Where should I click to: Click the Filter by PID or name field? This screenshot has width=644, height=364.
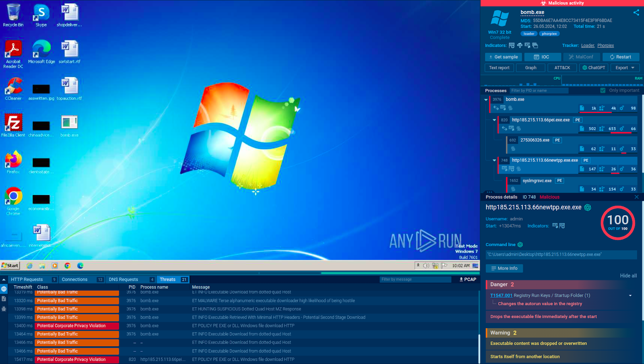[x=539, y=90]
